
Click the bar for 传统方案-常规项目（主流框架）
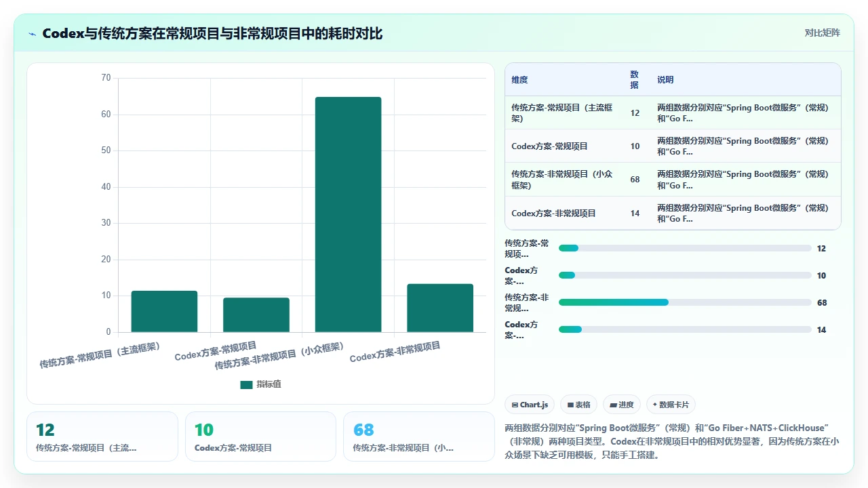[164, 311]
